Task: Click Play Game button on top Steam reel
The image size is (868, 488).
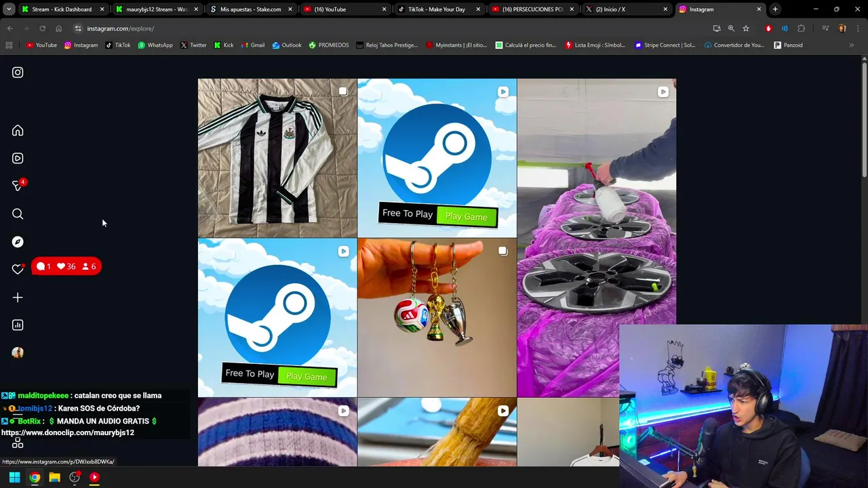Action: coord(467,216)
